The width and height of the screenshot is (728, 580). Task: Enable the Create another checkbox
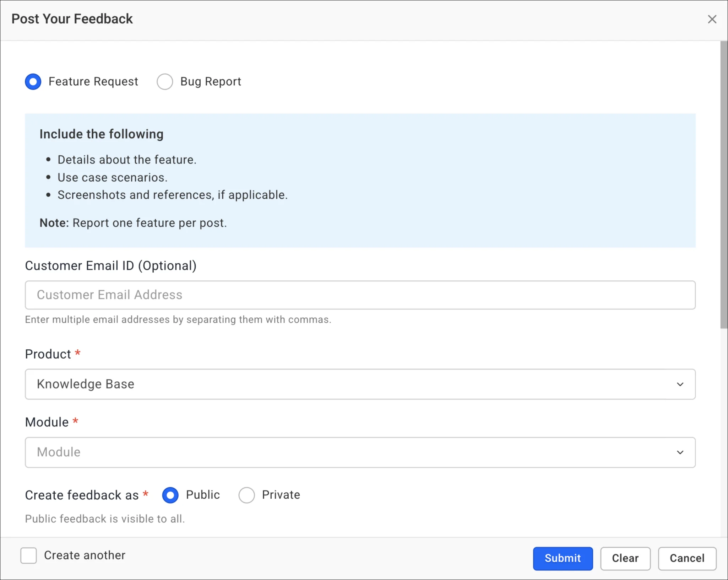(x=28, y=555)
